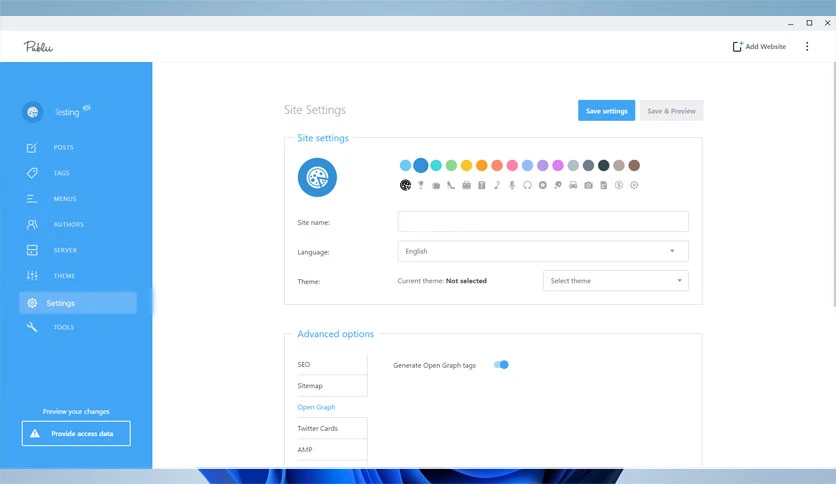836x484 pixels.
Task: Select the Open Graph tab
Action: tap(332, 407)
